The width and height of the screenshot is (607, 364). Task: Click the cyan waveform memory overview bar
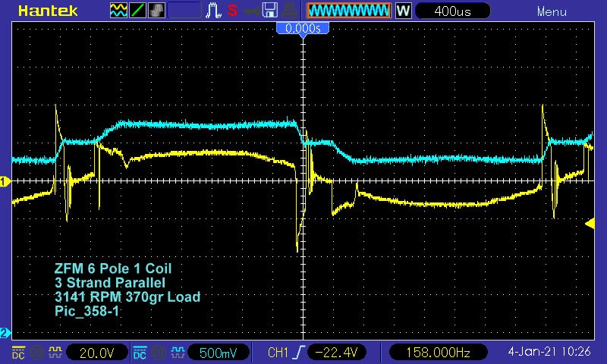pos(349,11)
